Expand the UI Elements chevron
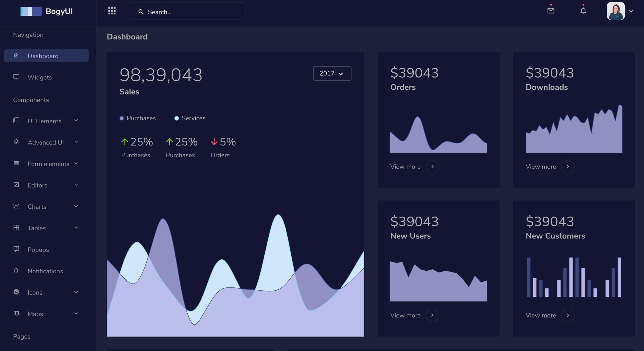This screenshot has height=351, width=644. (x=76, y=121)
